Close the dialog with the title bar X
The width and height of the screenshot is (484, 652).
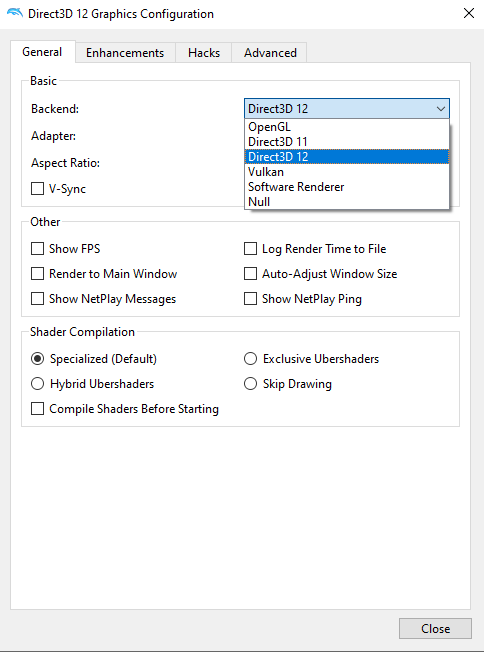click(x=469, y=13)
